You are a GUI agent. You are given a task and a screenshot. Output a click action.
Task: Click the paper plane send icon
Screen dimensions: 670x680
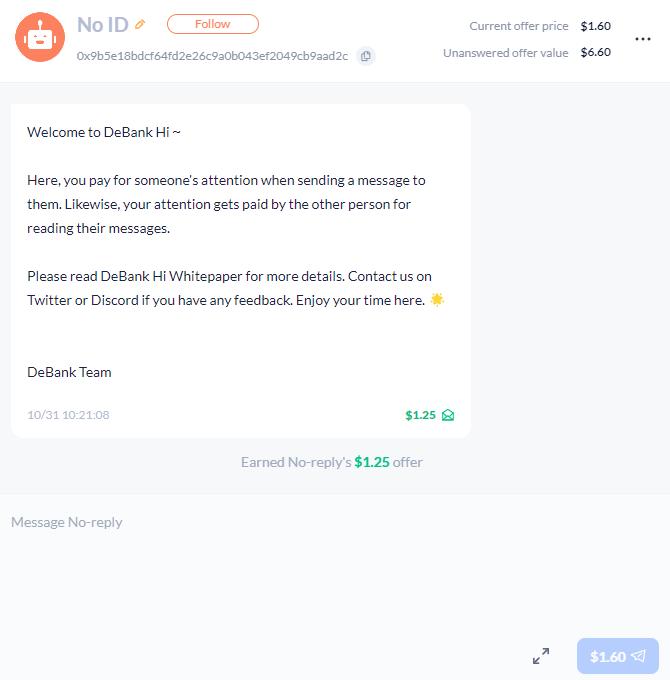pos(638,656)
